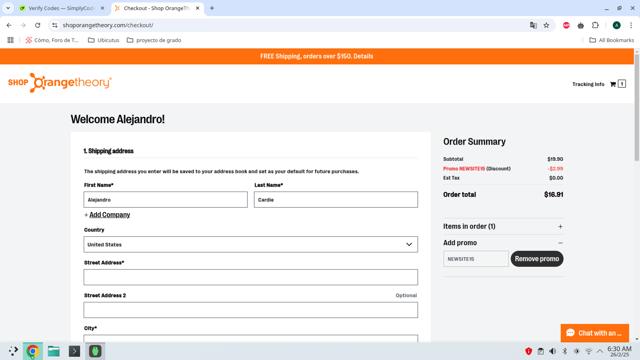This screenshot has height=360, width=640.
Task: Open the green app icon on taskbar
Action: (95, 351)
